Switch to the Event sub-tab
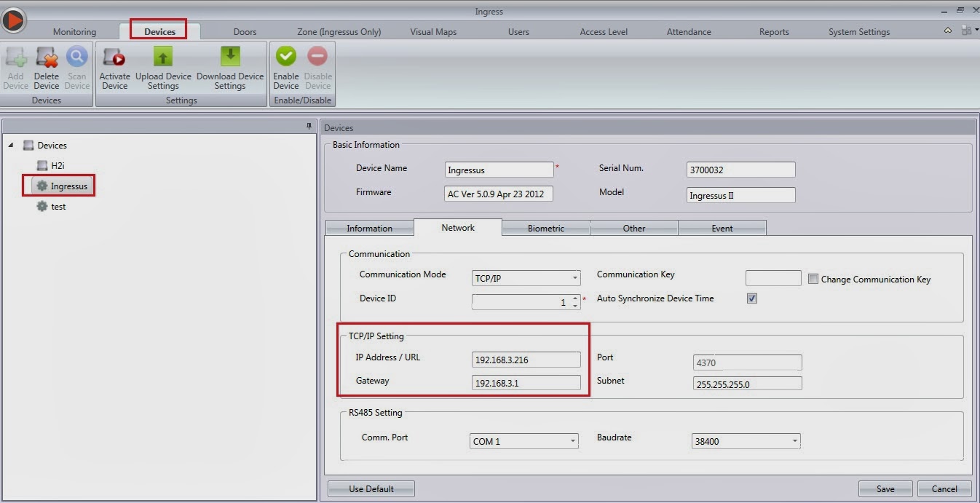Image resolution: width=980 pixels, height=503 pixels. (722, 229)
